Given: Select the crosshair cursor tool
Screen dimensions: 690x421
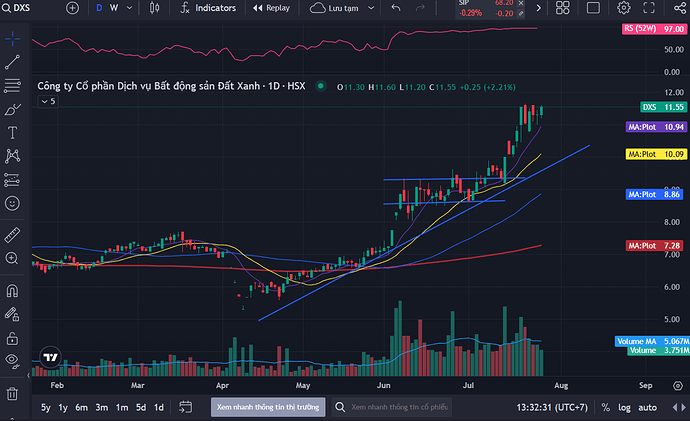Looking at the screenshot, I should 12,40.
